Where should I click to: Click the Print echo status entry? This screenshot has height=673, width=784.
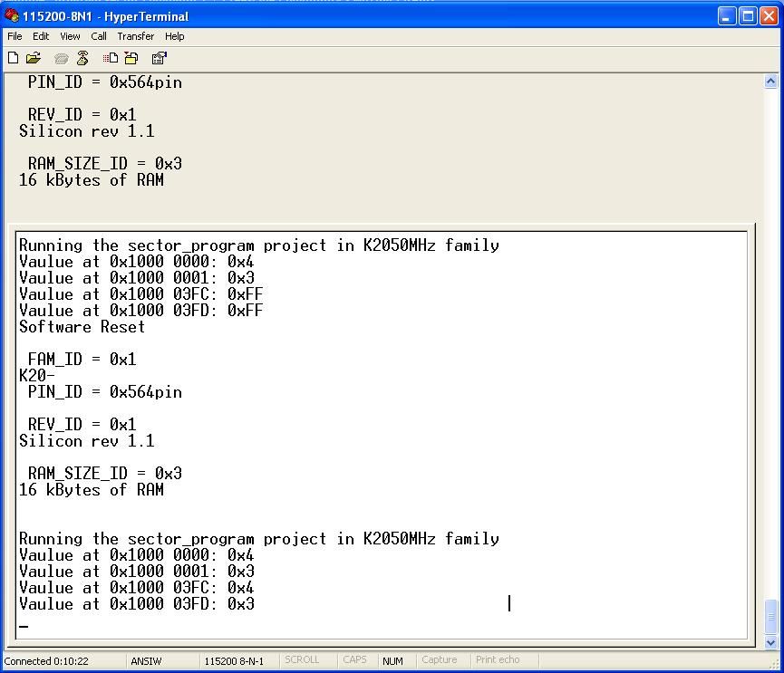(x=498, y=659)
